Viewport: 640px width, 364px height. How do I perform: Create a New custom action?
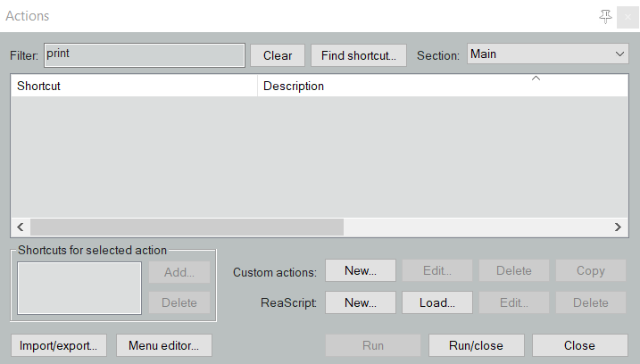point(360,270)
